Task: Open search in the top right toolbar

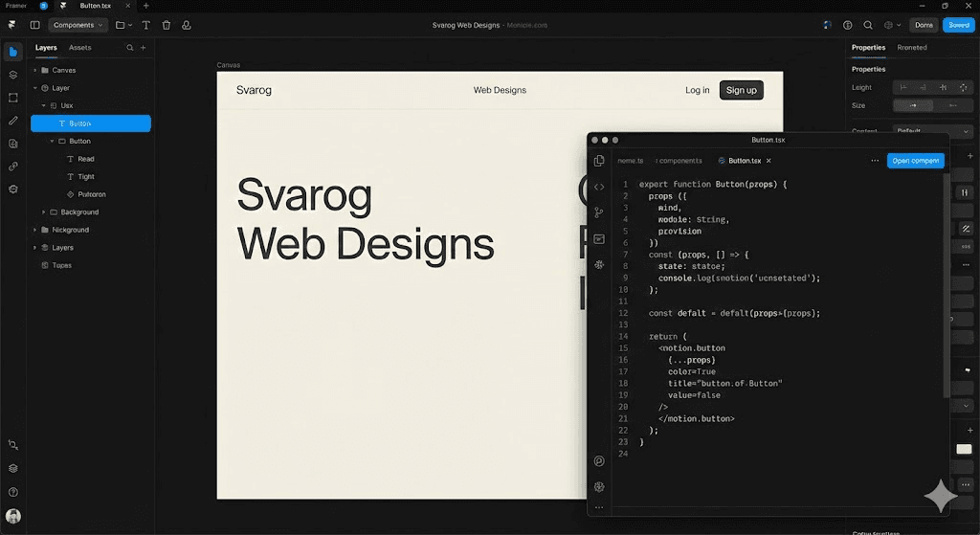Action: (x=868, y=25)
